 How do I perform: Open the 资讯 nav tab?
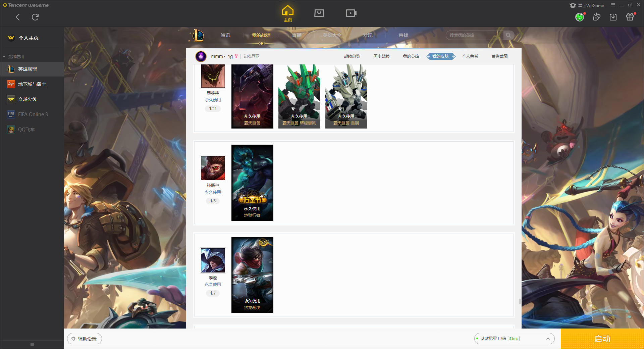(225, 35)
